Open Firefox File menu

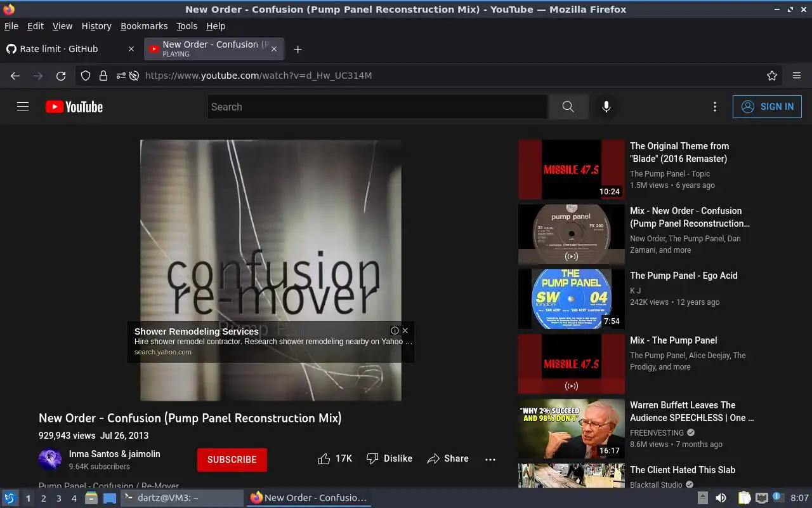pos(11,26)
